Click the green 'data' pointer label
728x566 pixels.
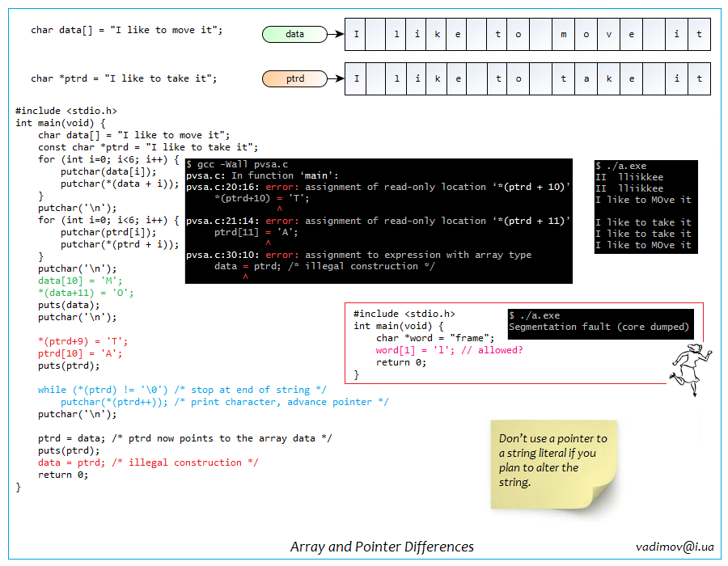point(294,34)
